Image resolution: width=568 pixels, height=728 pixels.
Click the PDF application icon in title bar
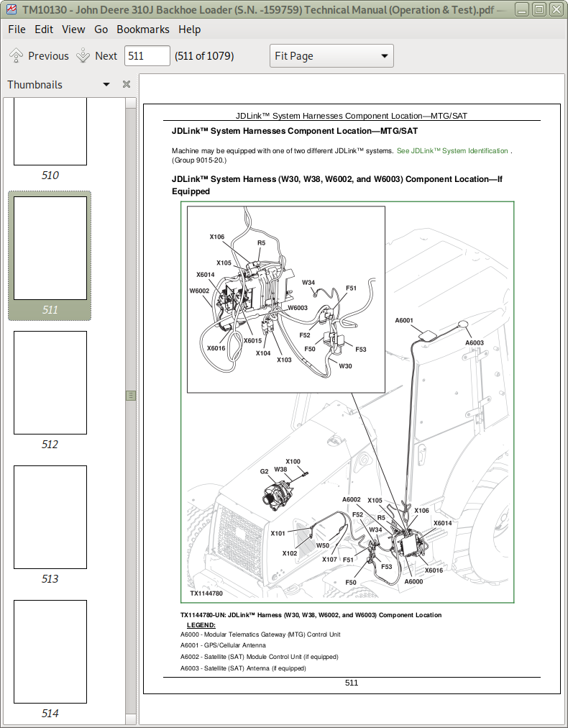[10, 9]
